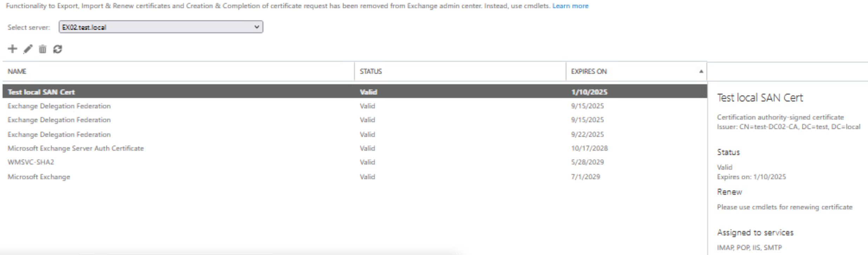Viewport: 868px width, 255px height.
Task: Click the edit pencil icon
Action: tap(28, 49)
